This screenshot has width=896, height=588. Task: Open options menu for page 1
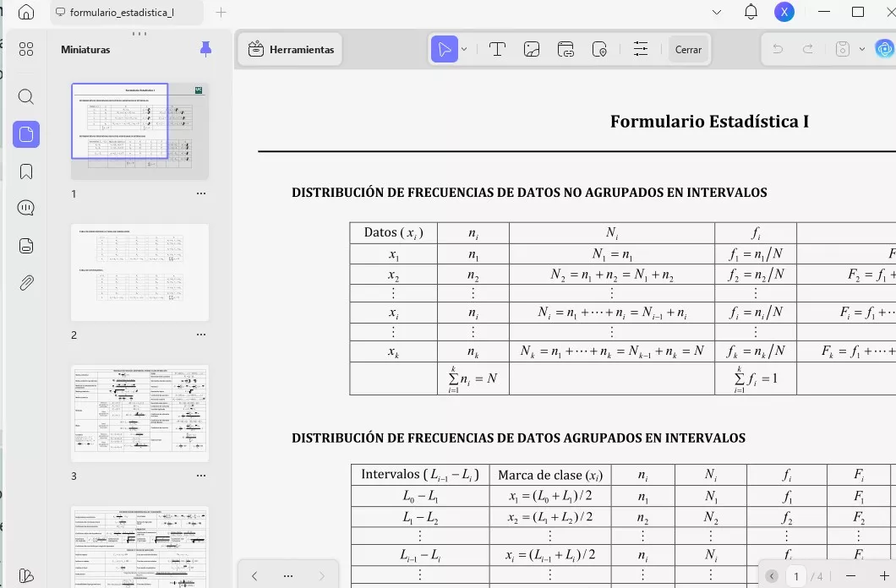coord(201,193)
